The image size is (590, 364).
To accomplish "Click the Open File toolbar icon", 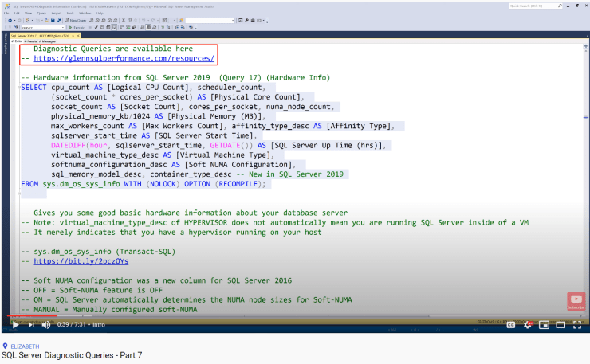I will pos(47,20).
